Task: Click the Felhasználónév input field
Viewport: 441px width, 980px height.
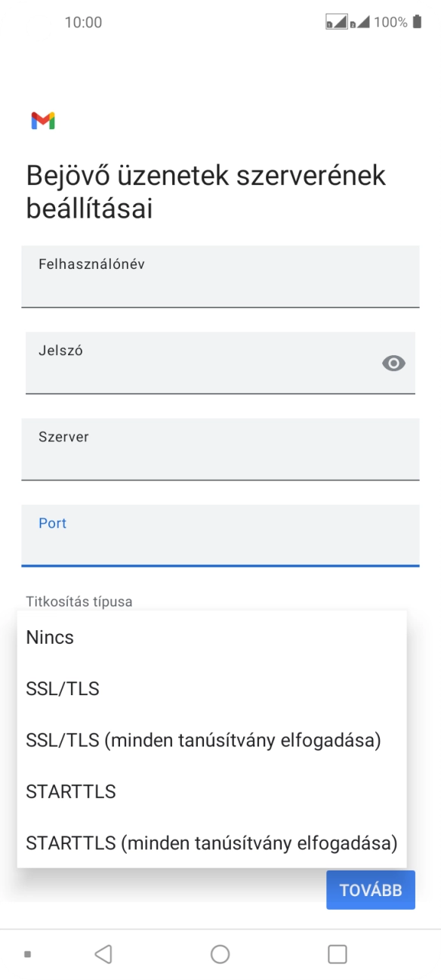Action: tap(220, 277)
